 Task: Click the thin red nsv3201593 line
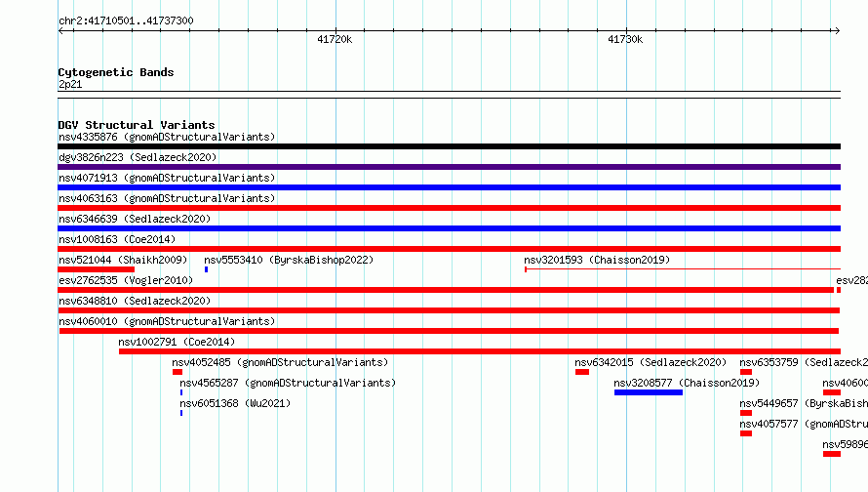[x=683, y=269]
